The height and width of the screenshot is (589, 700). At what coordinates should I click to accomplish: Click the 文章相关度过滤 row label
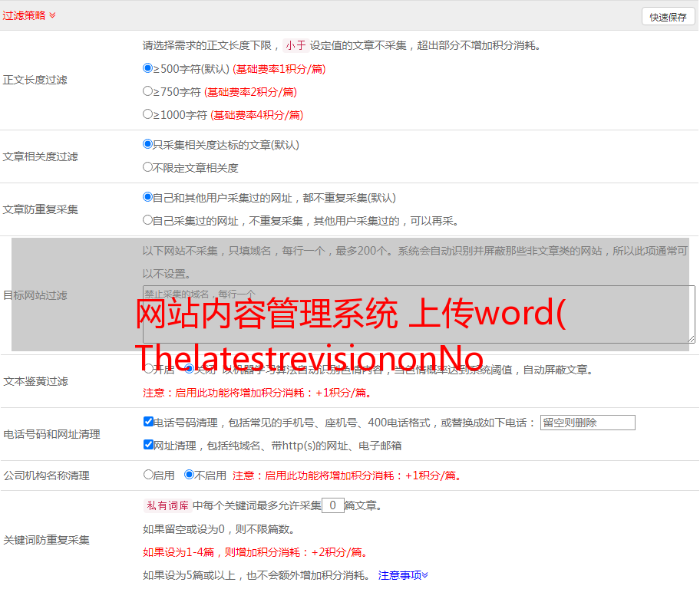40,156
